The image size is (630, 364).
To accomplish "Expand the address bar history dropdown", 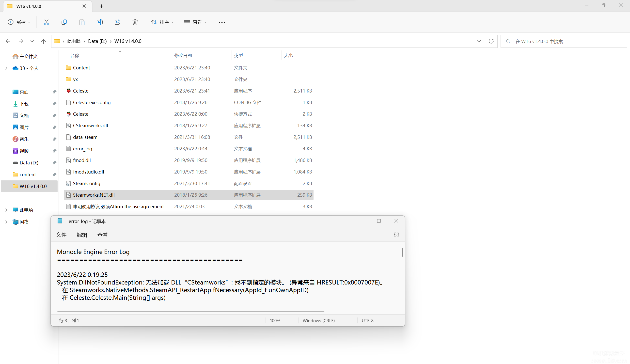I will (479, 41).
